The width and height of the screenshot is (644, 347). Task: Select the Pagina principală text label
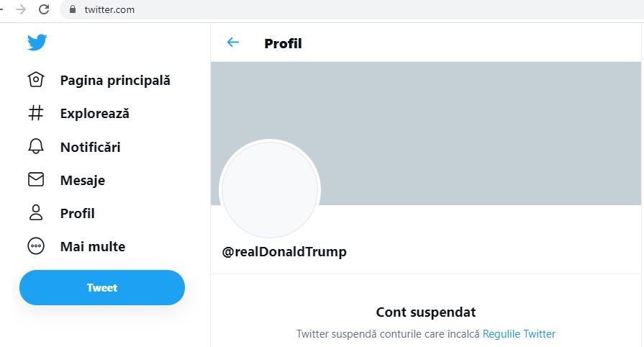(115, 80)
